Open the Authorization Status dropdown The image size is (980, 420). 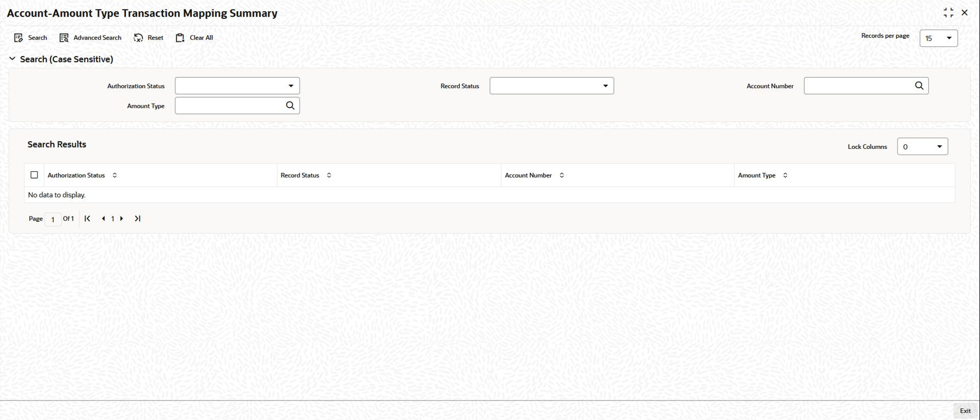pos(237,86)
